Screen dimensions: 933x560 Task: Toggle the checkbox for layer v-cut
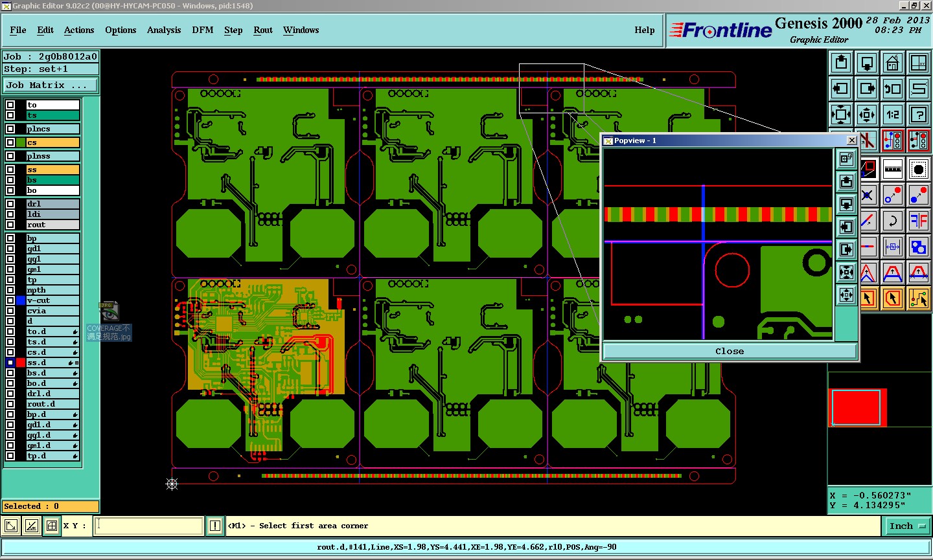tap(10, 300)
